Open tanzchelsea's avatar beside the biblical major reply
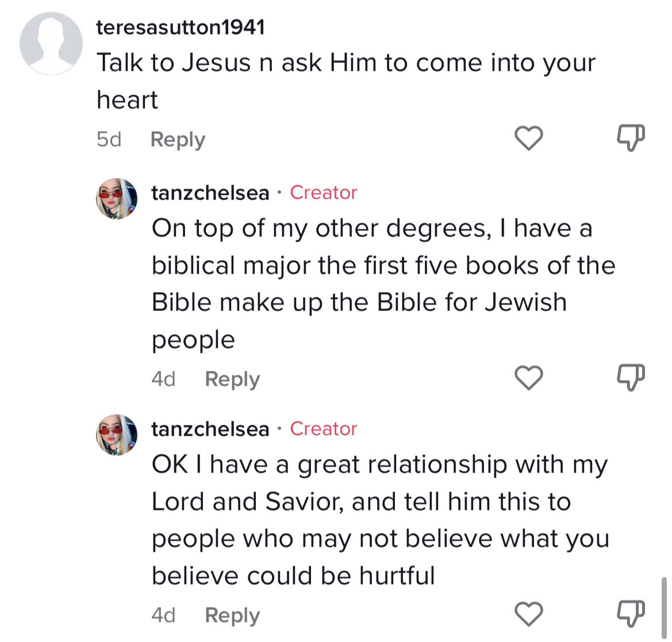This screenshot has width=672, height=642. click(x=117, y=199)
